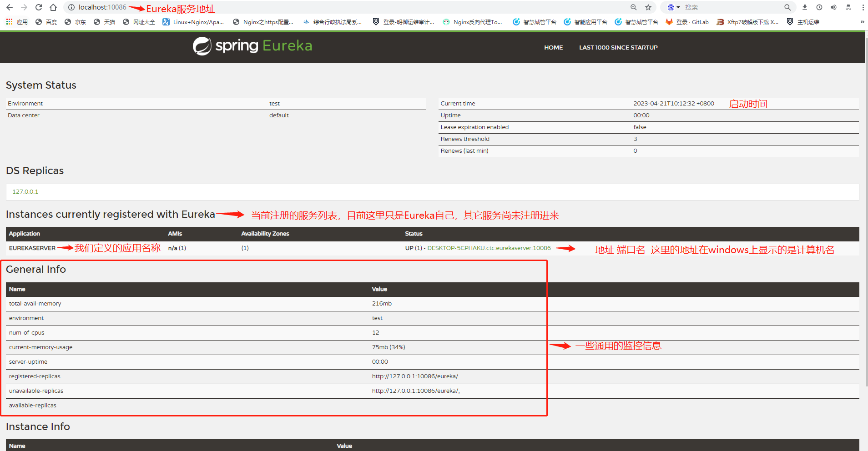Open the 天猫 bookmark

point(104,22)
